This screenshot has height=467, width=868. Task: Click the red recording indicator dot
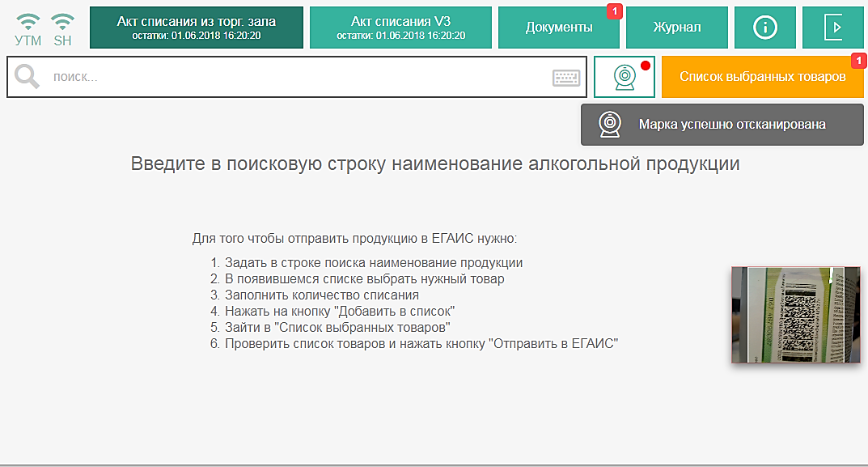click(645, 66)
